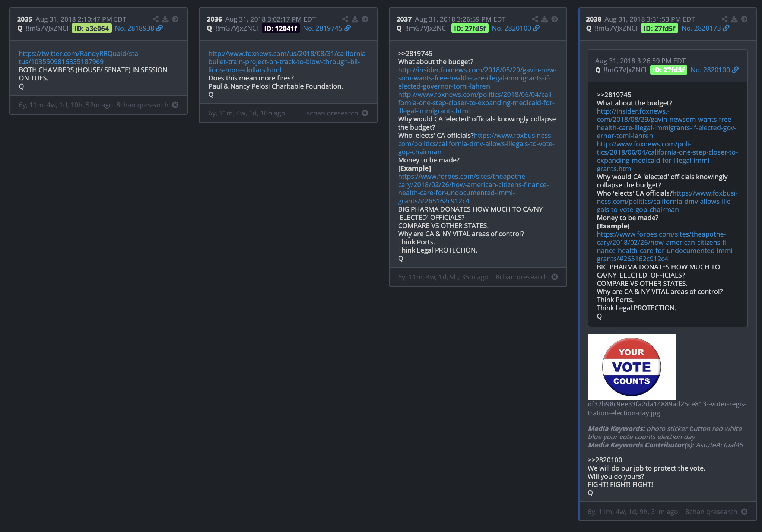Click post index 2036
The height and width of the screenshot is (532, 762).
(214, 19)
